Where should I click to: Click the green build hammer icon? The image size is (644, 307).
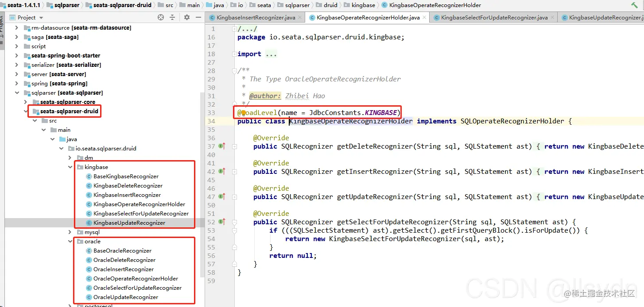(634, 5)
